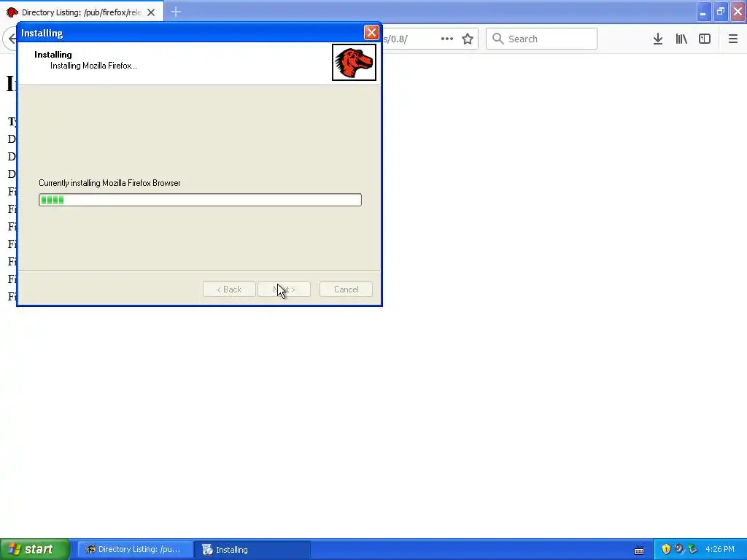The image size is (747, 560).
Task: Focus the Search input field
Action: coord(542,39)
